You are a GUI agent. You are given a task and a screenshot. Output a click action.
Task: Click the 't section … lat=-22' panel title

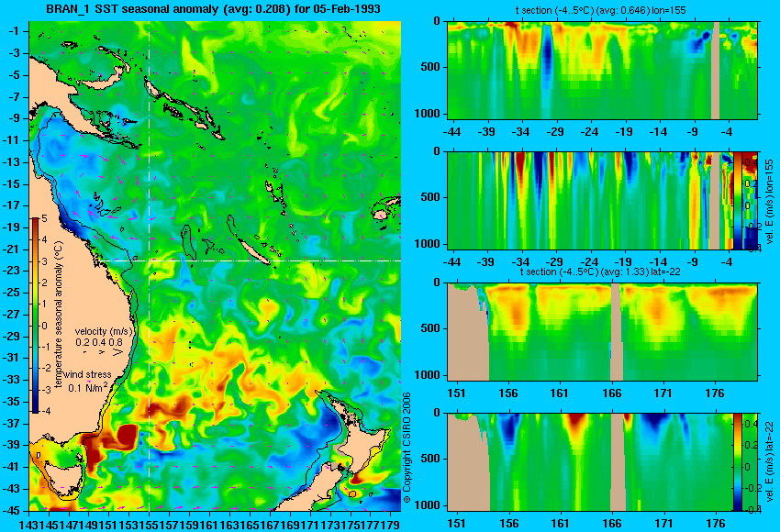(600, 272)
